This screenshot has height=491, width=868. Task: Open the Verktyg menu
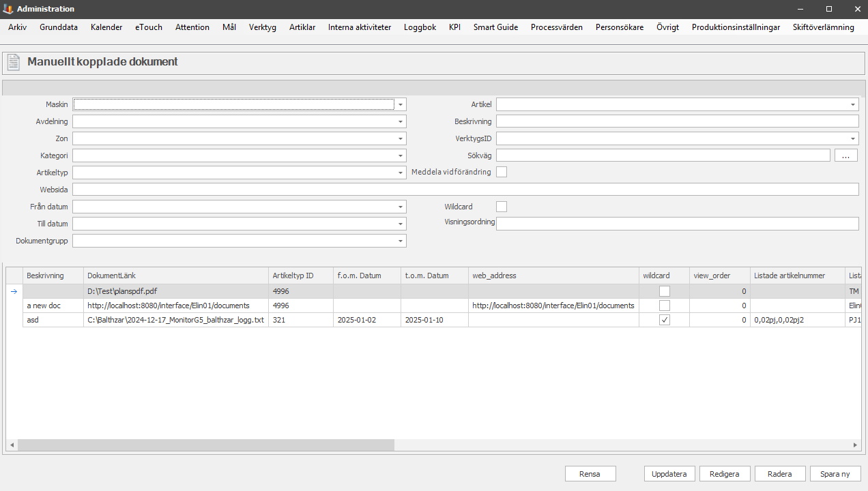tap(263, 27)
